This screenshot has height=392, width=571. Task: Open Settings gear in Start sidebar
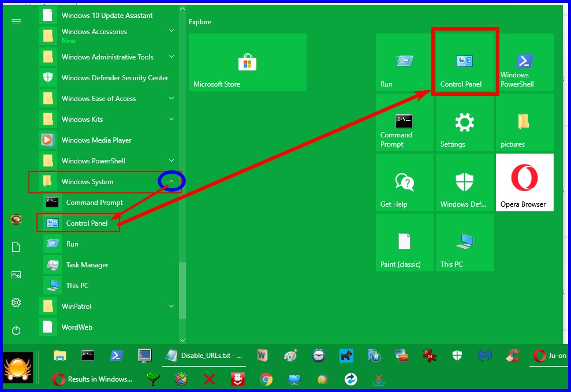pyautogui.click(x=16, y=303)
